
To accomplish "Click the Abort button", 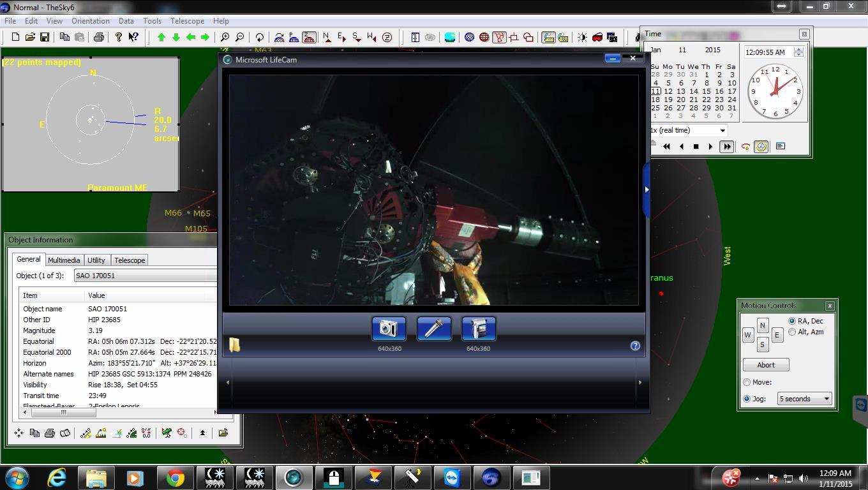I will [x=766, y=365].
